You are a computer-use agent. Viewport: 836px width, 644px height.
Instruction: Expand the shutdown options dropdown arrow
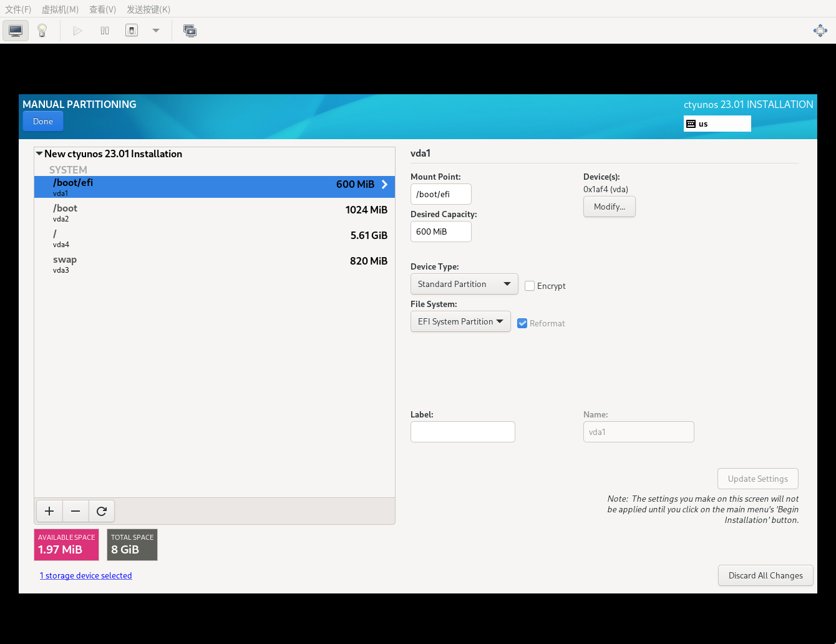tap(156, 31)
